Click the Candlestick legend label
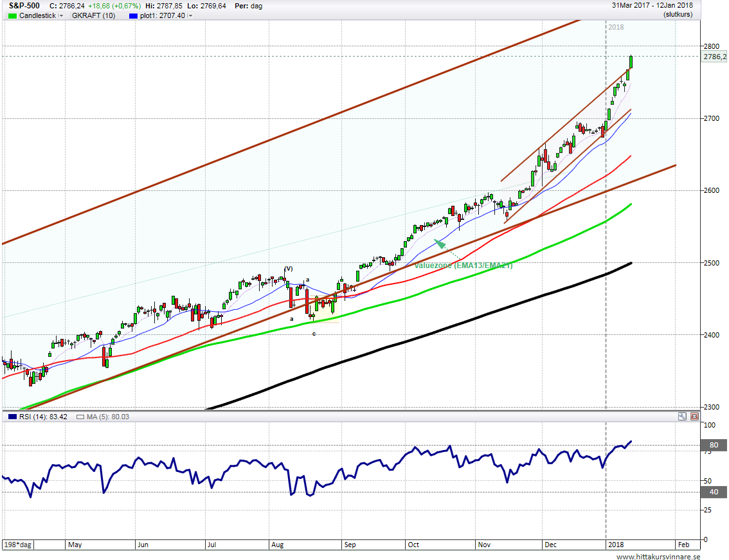729x560 pixels. point(37,16)
